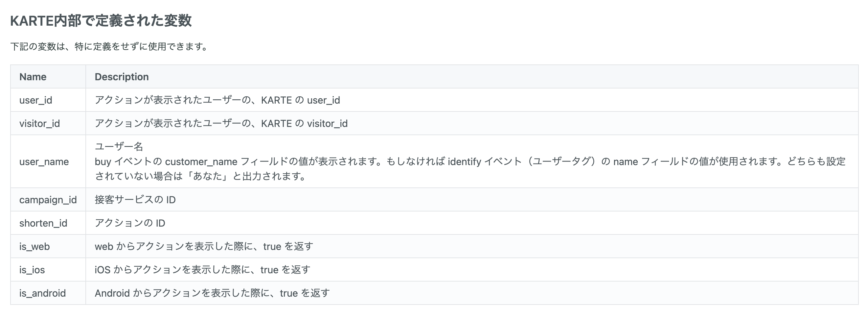This screenshot has width=868, height=319.
Task: Select the is_ios variable name cell
Action: click(x=32, y=270)
